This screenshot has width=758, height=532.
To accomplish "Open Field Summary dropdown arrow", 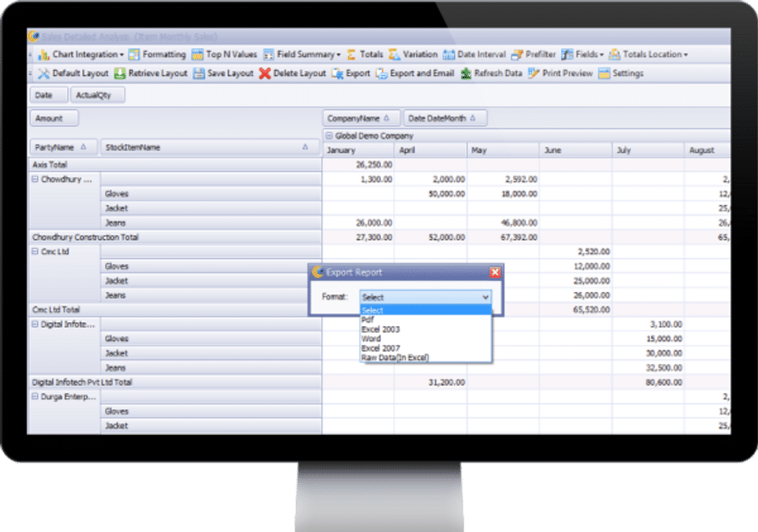I will click(339, 55).
